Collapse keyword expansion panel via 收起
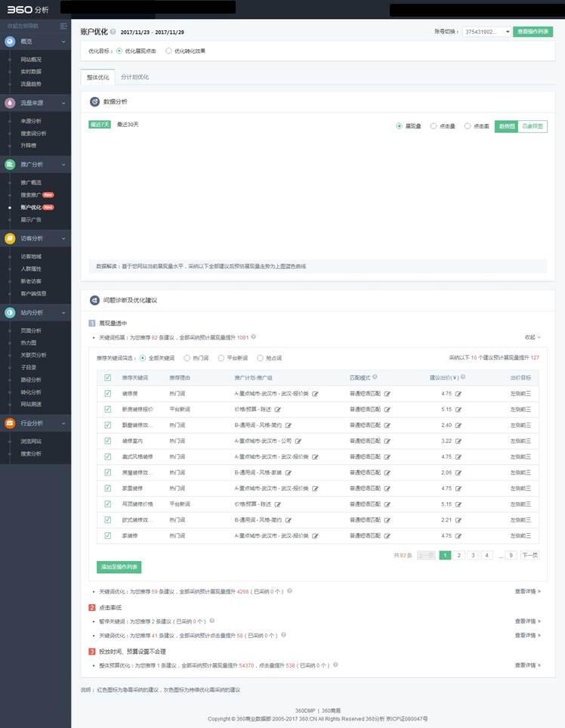 pyautogui.click(x=533, y=337)
